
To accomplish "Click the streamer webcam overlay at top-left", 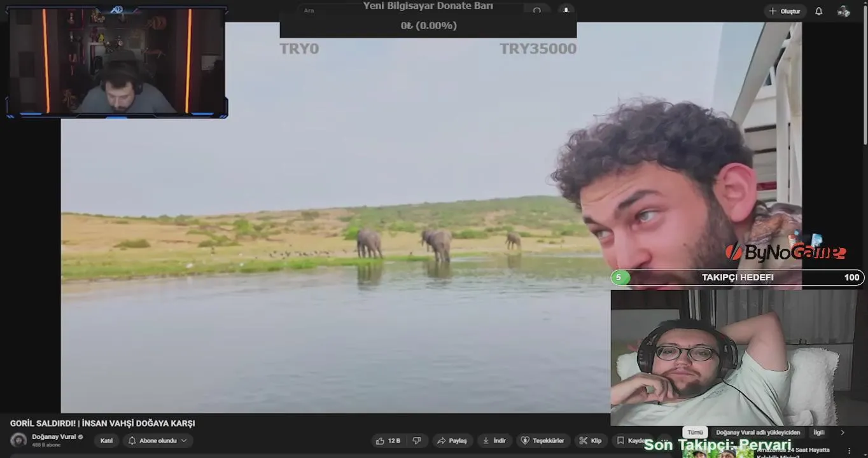I will [116, 62].
